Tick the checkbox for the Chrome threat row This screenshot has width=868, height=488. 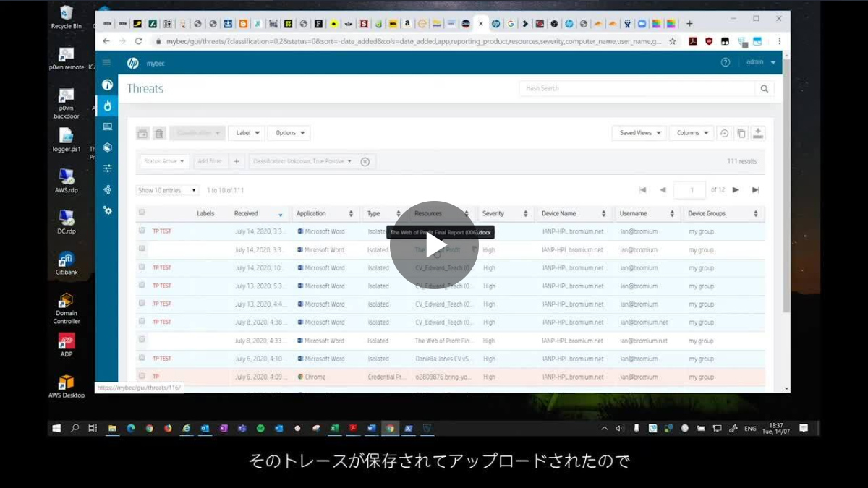142,377
